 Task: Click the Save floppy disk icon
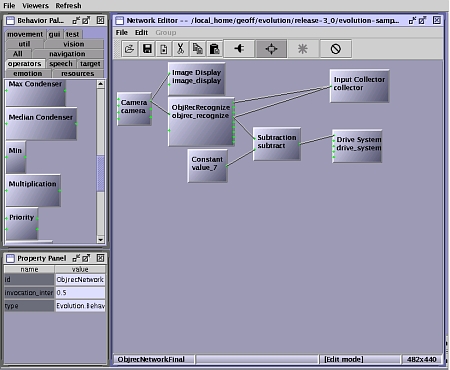pos(147,49)
